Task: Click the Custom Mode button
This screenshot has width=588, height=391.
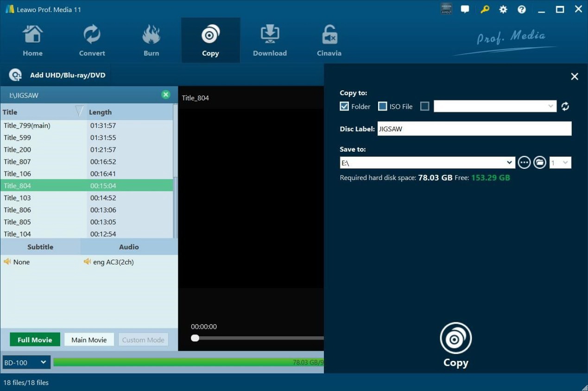Action: [x=143, y=340]
